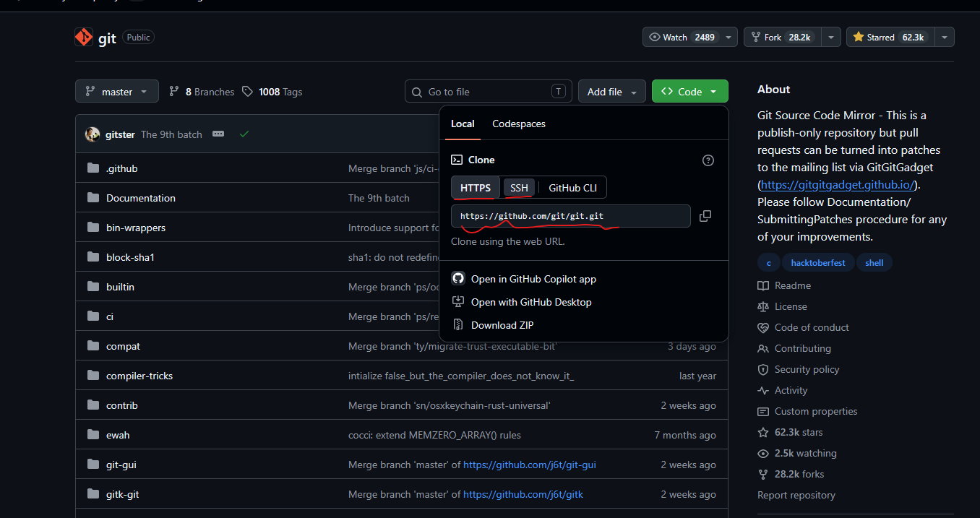Click the Download ZIP archive icon
Viewport: 980px width, 518px height.
(457, 325)
